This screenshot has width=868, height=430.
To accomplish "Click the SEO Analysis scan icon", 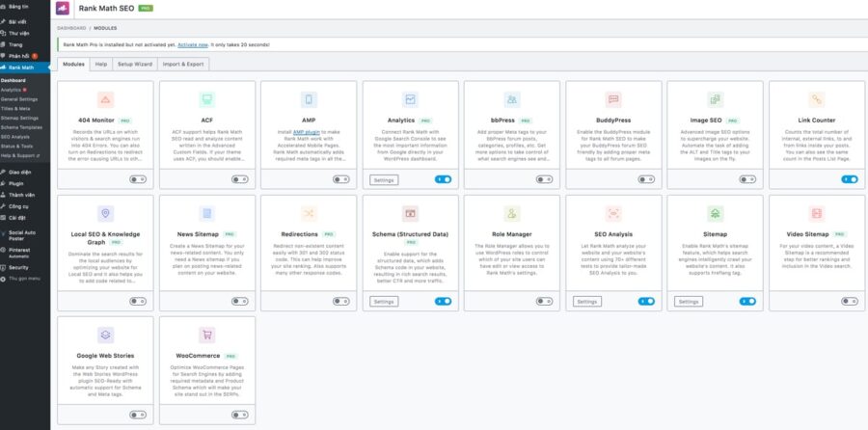I will [x=613, y=214].
